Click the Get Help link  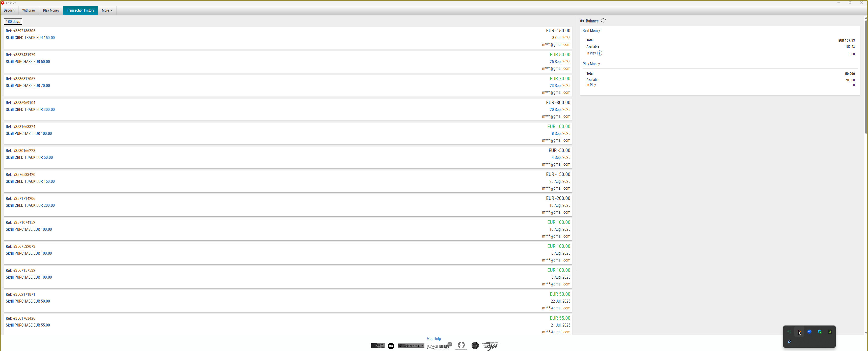coord(434,339)
